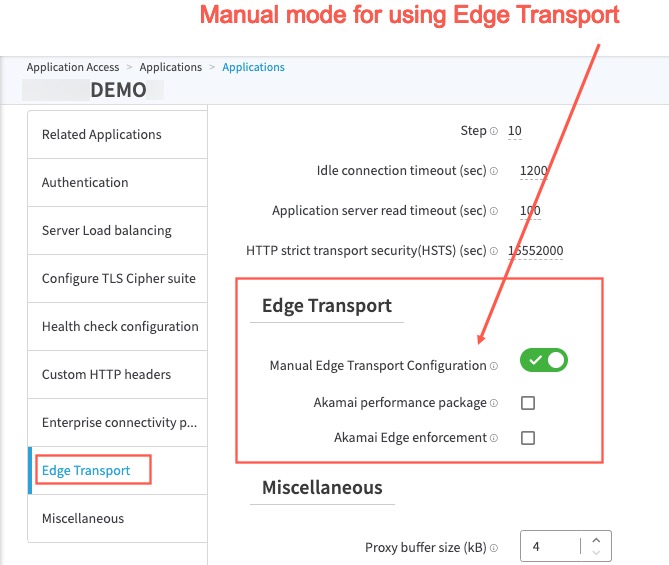This screenshot has height=565, width=669.
Task: Disable Manual Edge Transport Configuration toggle
Action: coord(543,361)
